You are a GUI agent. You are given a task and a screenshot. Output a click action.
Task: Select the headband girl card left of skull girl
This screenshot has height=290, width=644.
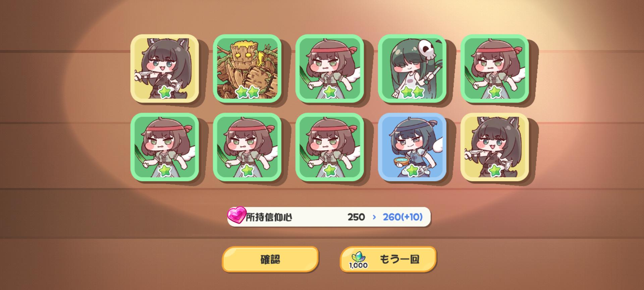[330, 68]
